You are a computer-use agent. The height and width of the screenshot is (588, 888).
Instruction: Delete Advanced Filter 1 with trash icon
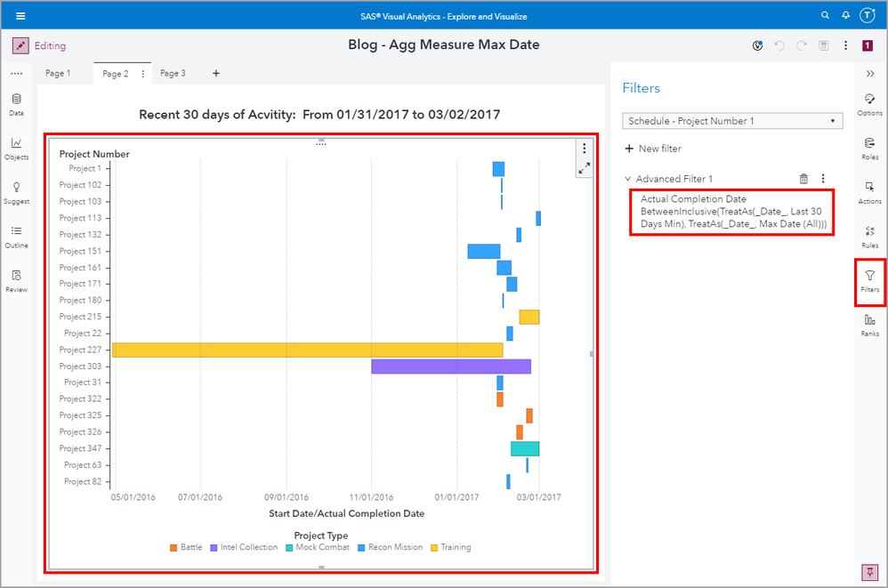(x=803, y=179)
